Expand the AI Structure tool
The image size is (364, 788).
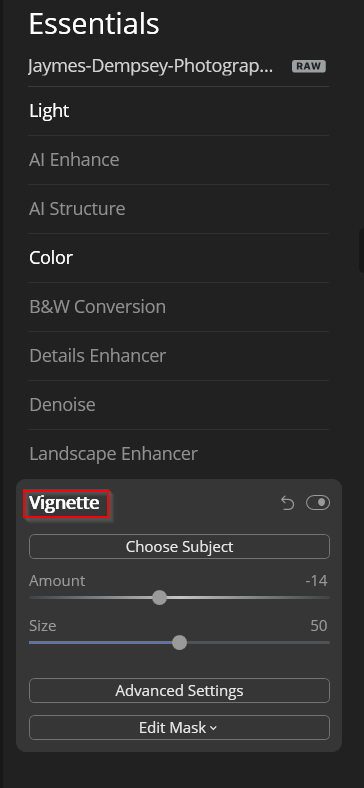178,209
